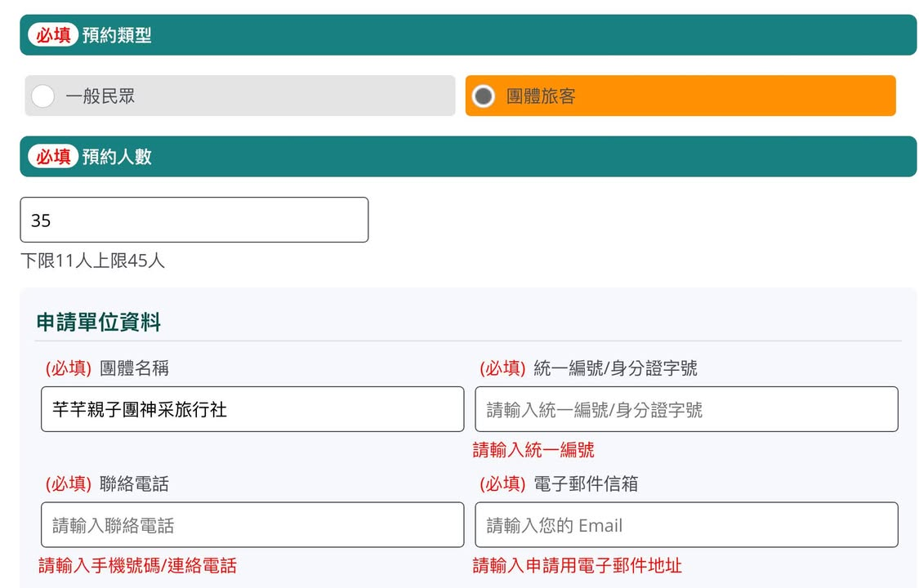
Task: Click the 請輸入手機號碼/連絡電話 error message
Action: (x=137, y=565)
